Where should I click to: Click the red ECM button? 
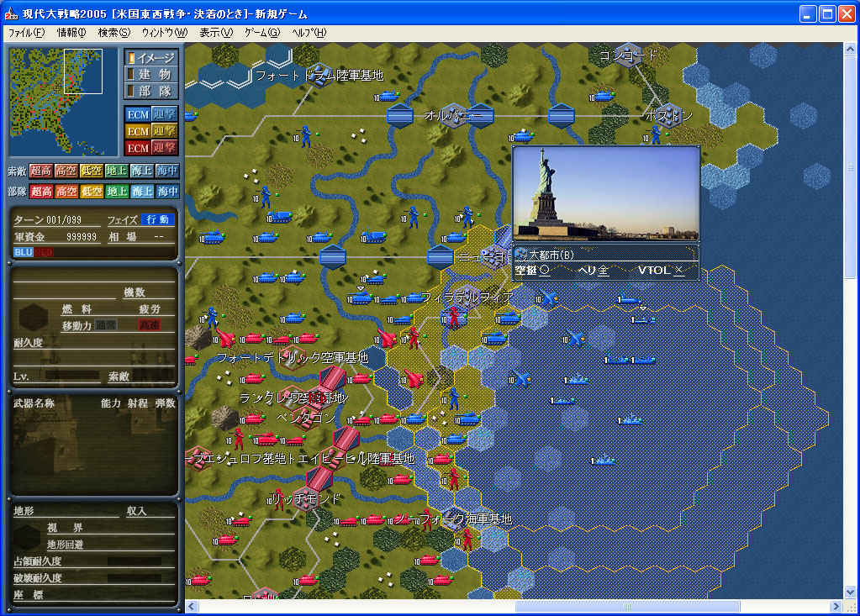pos(138,148)
